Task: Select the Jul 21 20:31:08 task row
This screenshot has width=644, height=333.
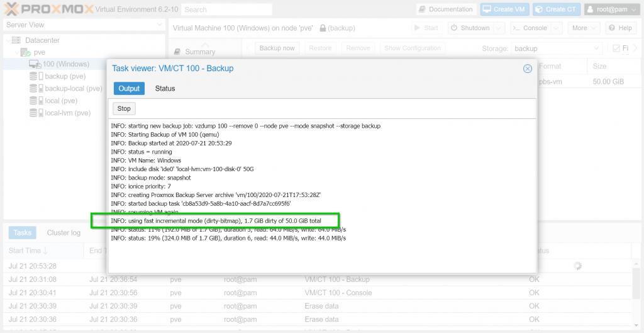Action: (x=318, y=279)
